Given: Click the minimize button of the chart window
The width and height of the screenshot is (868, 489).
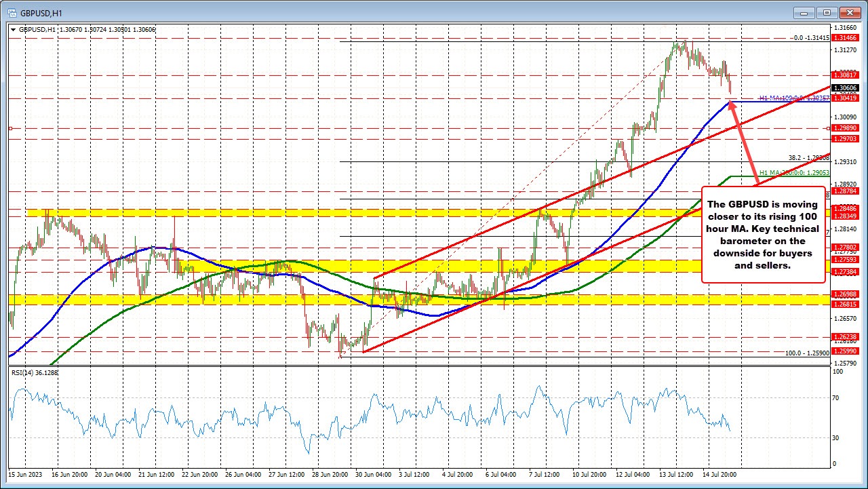Looking at the screenshot, I should coord(803,12).
